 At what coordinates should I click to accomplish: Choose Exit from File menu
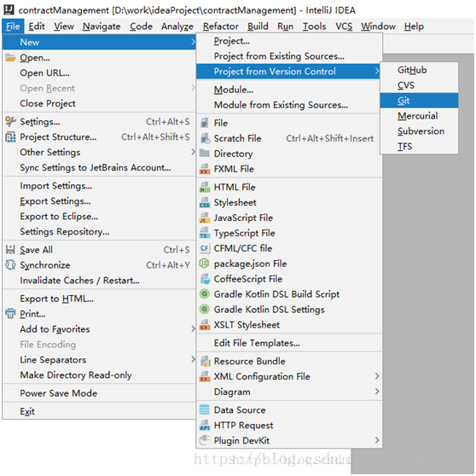pyautogui.click(x=99, y=411)
